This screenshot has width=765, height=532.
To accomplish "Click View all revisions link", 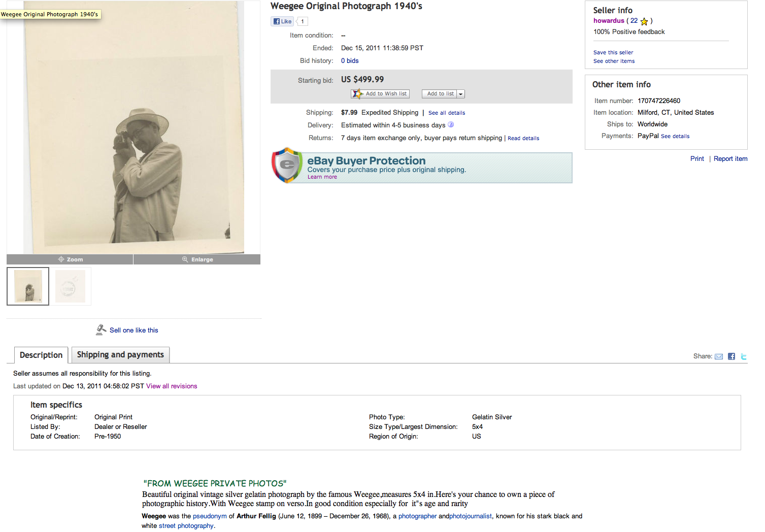I will (172, 386).
